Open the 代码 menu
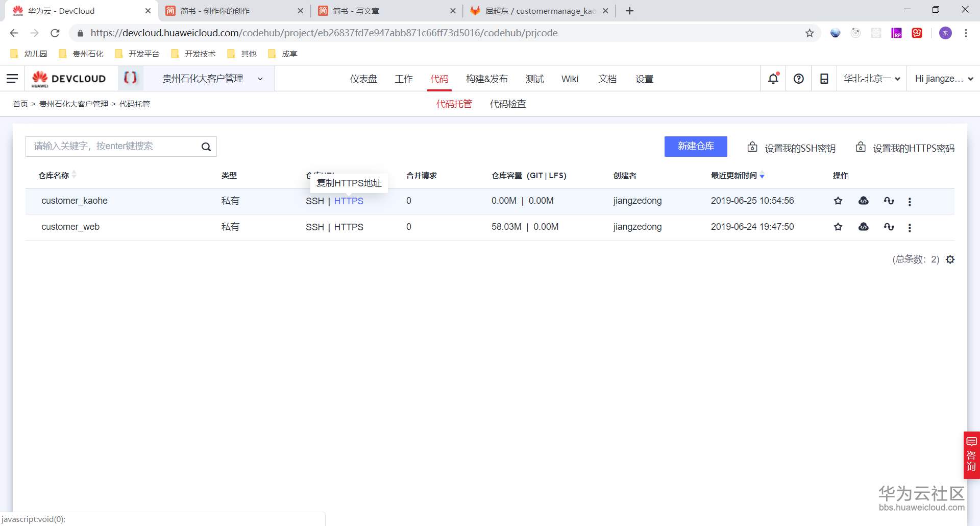Screen dimensions: 980x526 click(x=439, y=79)
